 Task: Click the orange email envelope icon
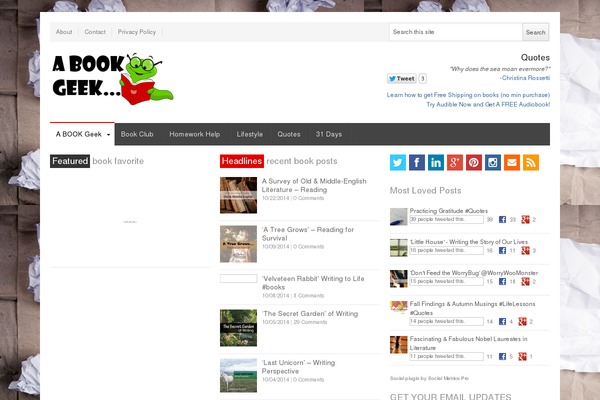point(512,162)
